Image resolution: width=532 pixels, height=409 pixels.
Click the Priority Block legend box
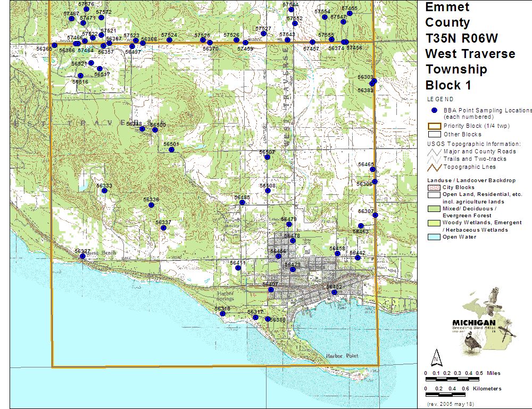point(434,126)
